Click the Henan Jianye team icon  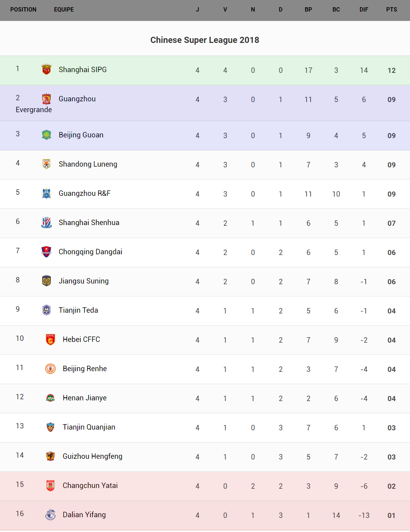[50, 398]
